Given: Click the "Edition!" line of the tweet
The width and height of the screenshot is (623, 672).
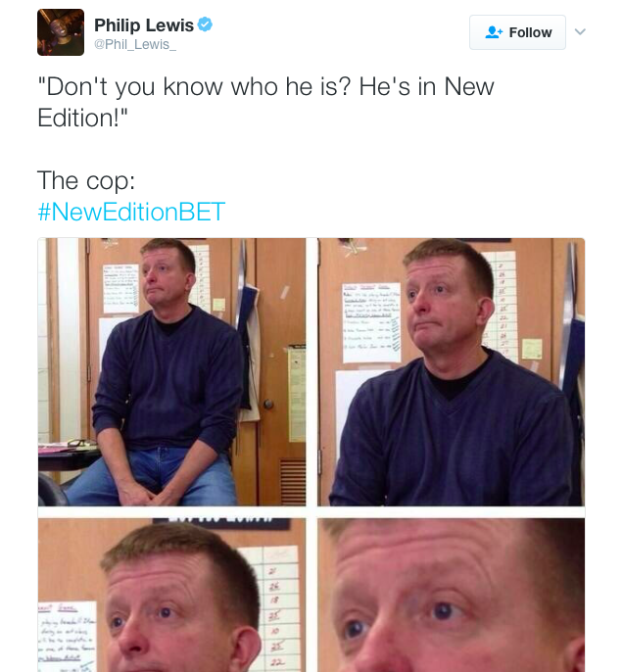Looking at the screenshot, I should 82,118.
